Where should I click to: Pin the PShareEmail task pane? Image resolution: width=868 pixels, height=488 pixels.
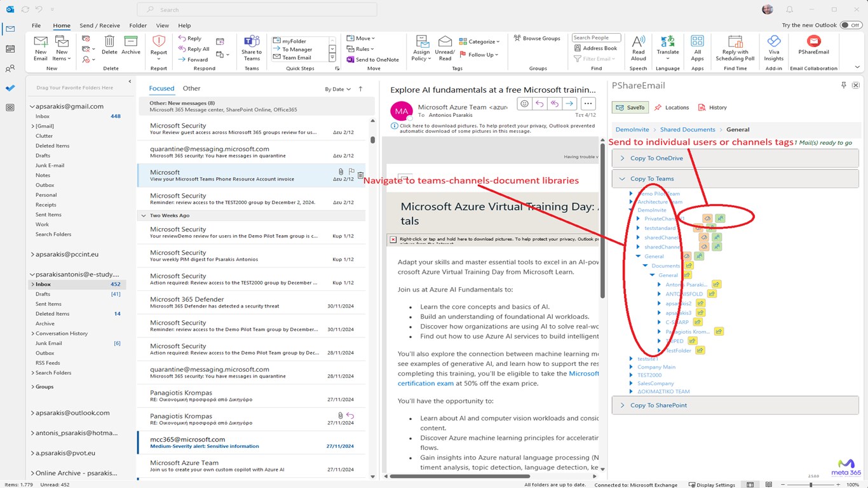[x=844, y=85]
